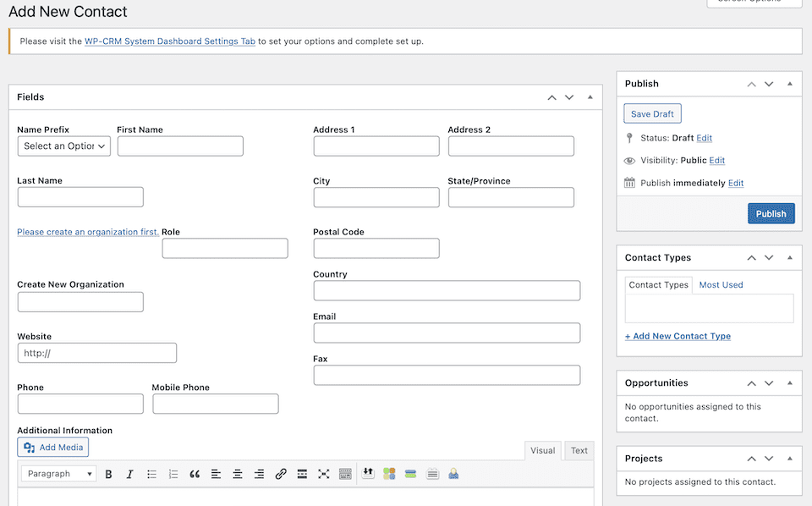
Task: Insert a bulleted list
Action: [152, 473]
